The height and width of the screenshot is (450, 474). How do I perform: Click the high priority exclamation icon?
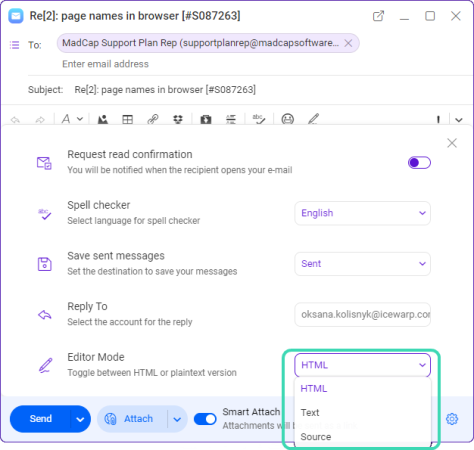[438, 119]
